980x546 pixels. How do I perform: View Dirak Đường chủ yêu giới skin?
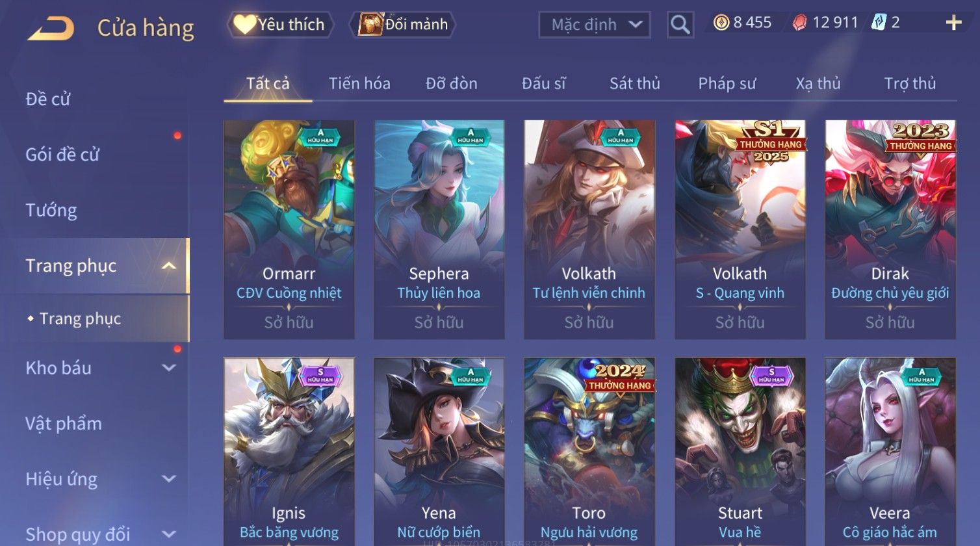tap(890, 229)
